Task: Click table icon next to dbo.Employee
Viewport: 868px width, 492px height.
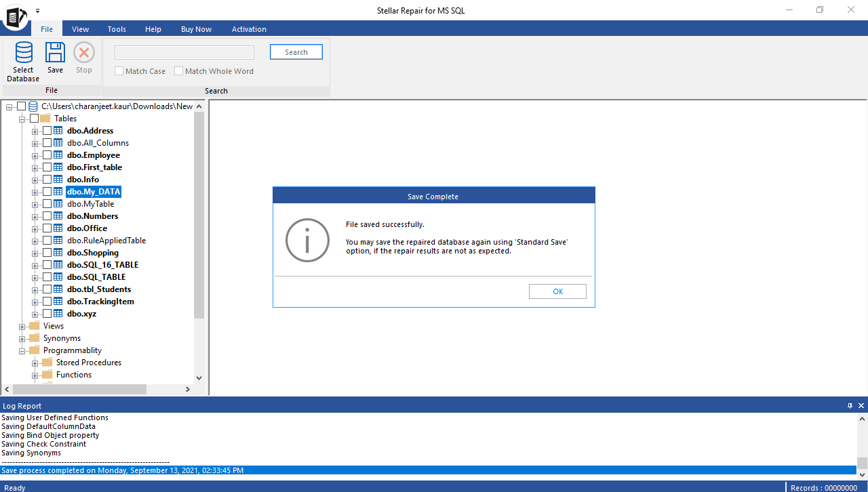Action: click(58, 155)
